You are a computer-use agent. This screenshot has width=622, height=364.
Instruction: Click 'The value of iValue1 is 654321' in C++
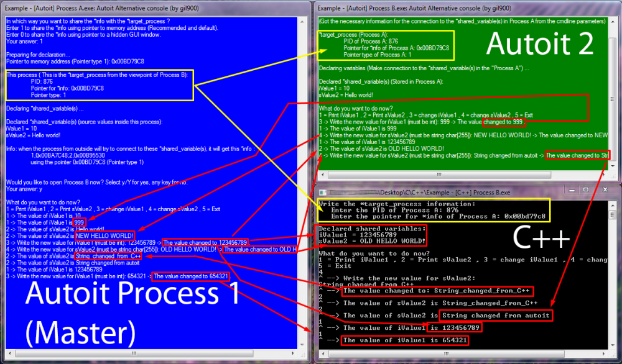coord(405,340)
